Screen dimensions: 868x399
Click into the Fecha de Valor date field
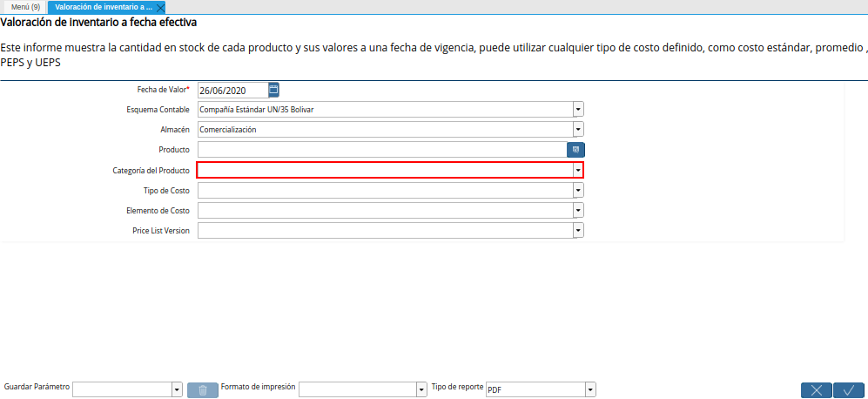point(232,90)
